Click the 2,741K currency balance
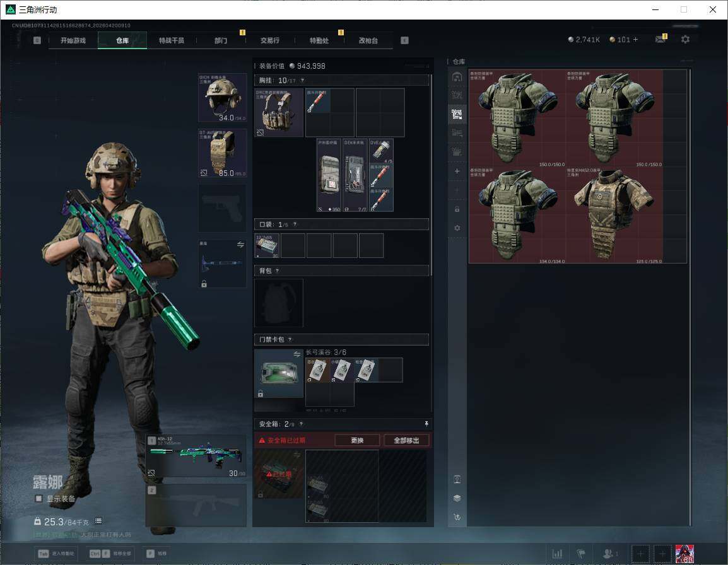728x565 pixels. click(x=584, y=40)
